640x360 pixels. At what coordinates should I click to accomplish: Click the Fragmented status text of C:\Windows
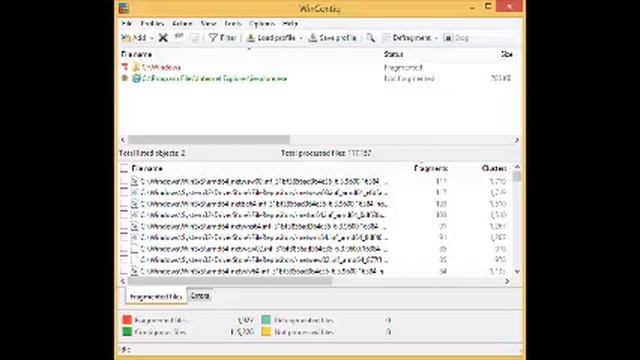403,67
